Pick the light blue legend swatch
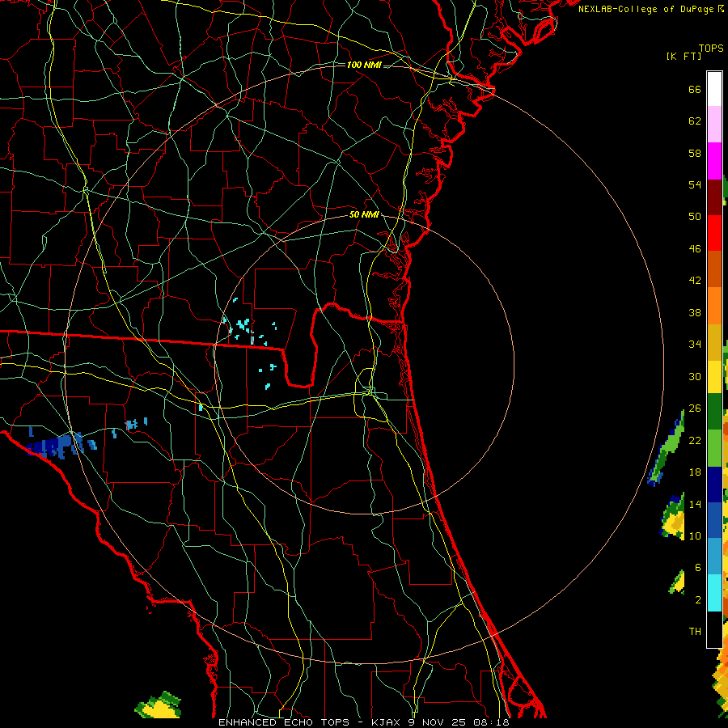This screenshot has width=728, height=728. point(714,557)
